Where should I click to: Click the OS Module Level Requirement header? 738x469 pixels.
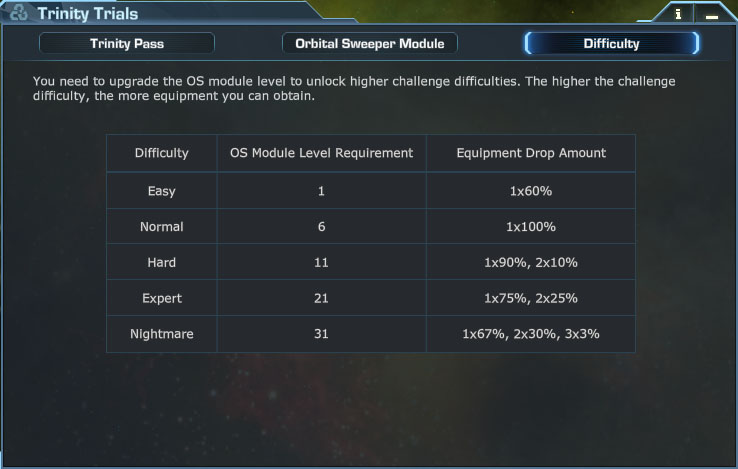pyautogui.click(x=321, y=153)
